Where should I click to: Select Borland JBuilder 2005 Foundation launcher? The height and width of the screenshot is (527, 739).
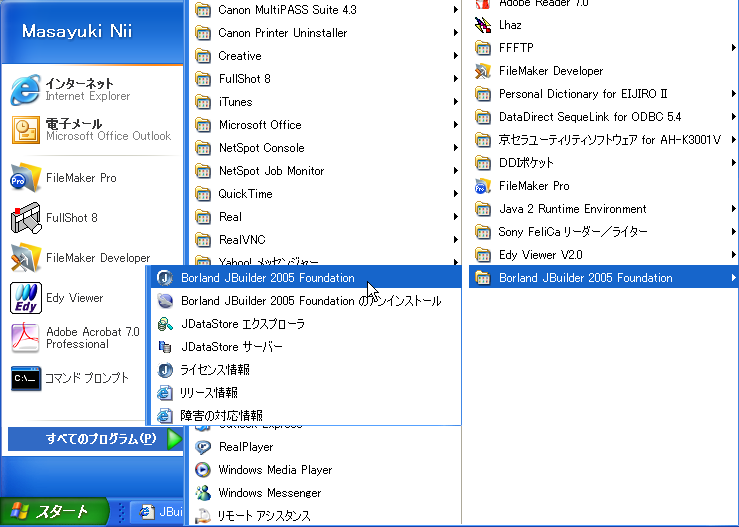pyautogui.click(x=267, y=278)
